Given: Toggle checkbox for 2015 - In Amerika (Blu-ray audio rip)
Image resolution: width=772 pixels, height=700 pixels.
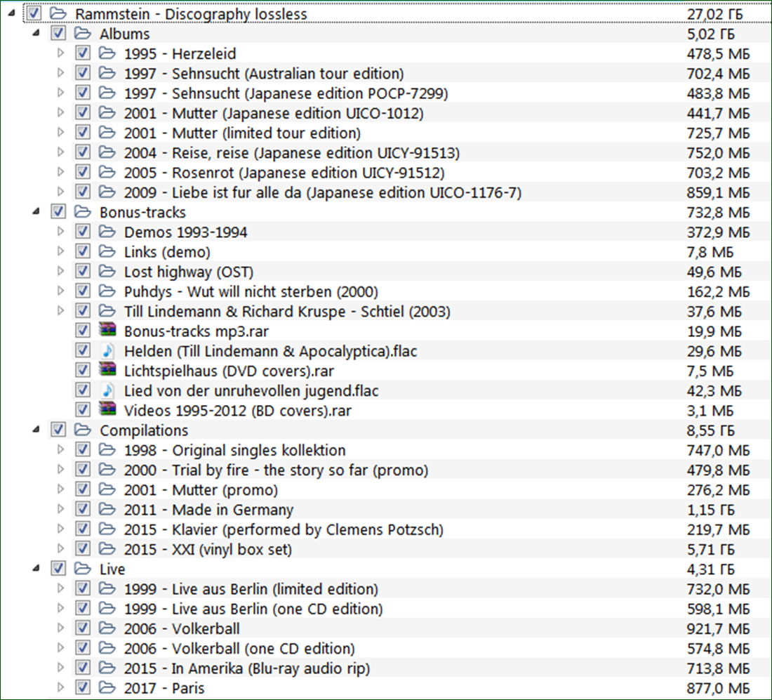Looking at the screenshot, I should coord(83,668).
